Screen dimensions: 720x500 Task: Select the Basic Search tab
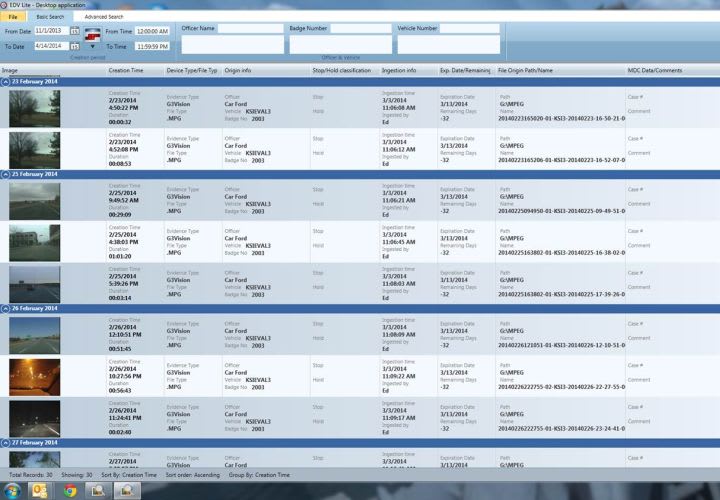tap(49, 17)
